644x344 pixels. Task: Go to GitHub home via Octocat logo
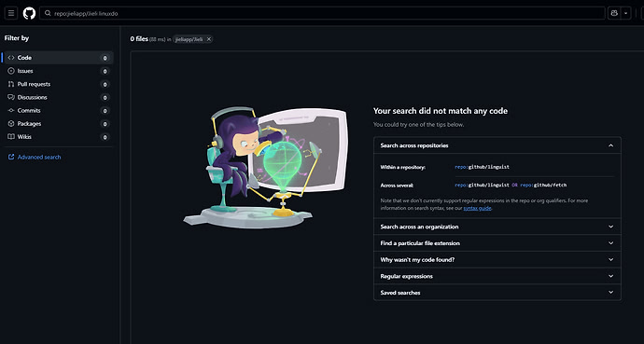29,13
